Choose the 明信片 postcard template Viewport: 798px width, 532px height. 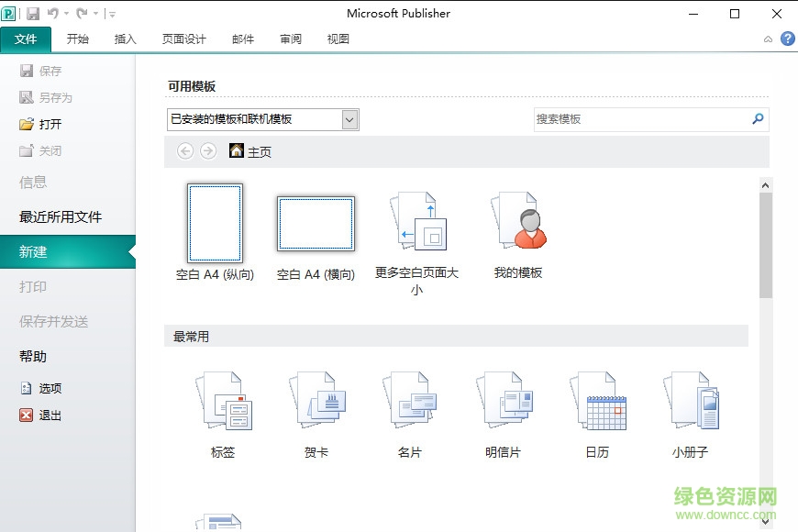(x=504, y=404)
